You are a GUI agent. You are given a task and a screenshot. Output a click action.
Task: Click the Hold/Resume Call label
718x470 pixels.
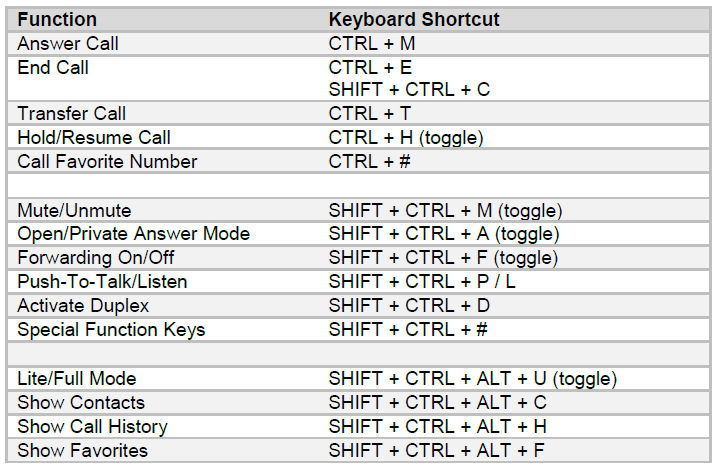(94, 138)
